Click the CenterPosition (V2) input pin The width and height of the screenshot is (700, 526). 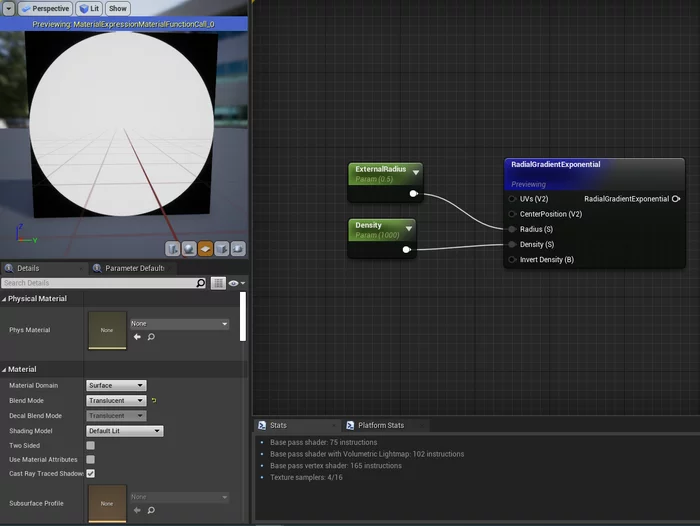(x=512, y=214)
